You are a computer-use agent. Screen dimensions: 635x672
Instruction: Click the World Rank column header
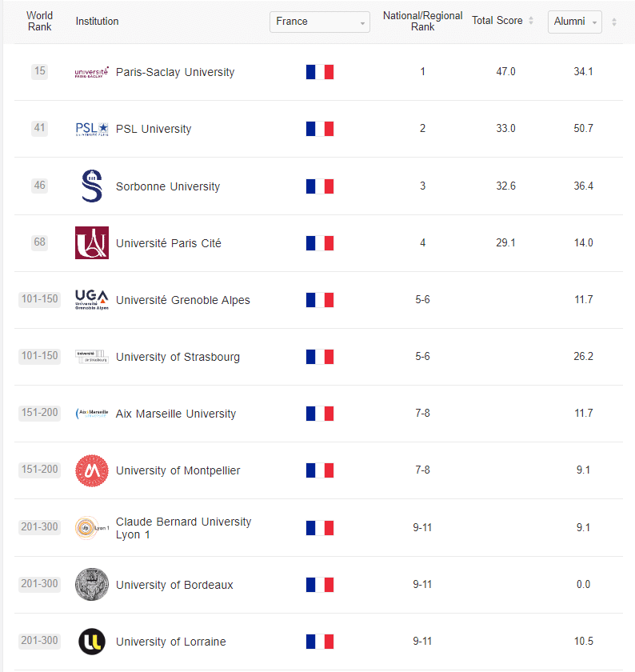[x=39, y=21]
